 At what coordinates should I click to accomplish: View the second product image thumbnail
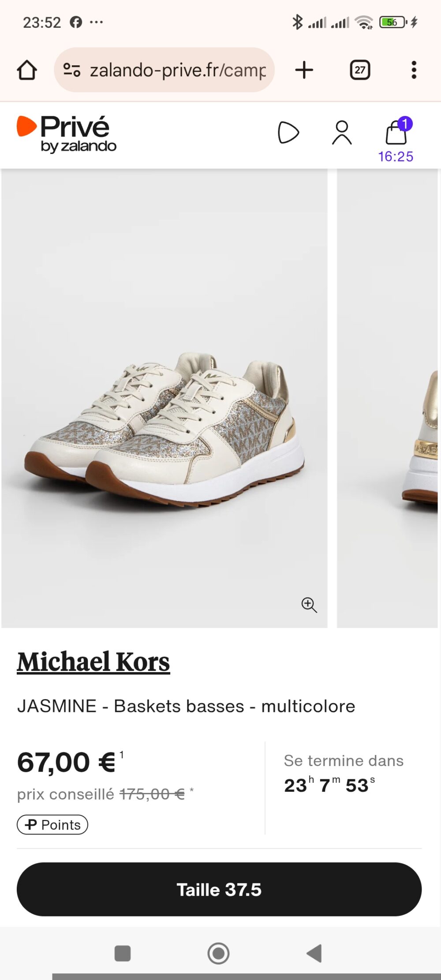point(388,398)
